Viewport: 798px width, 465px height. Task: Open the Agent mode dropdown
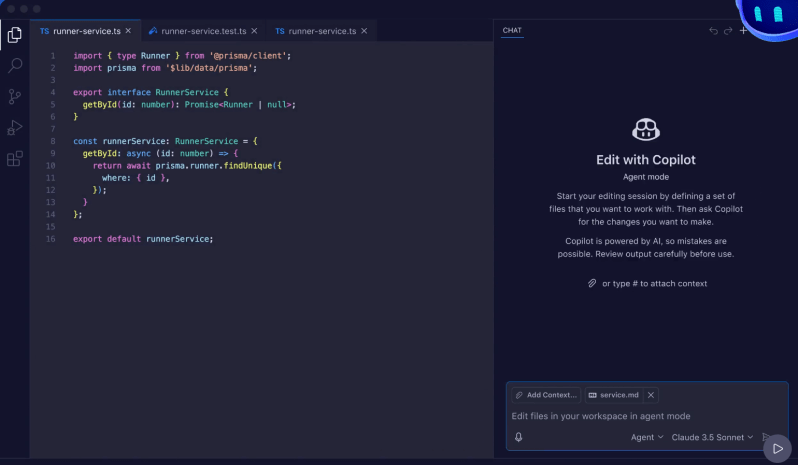pos(646,437)
